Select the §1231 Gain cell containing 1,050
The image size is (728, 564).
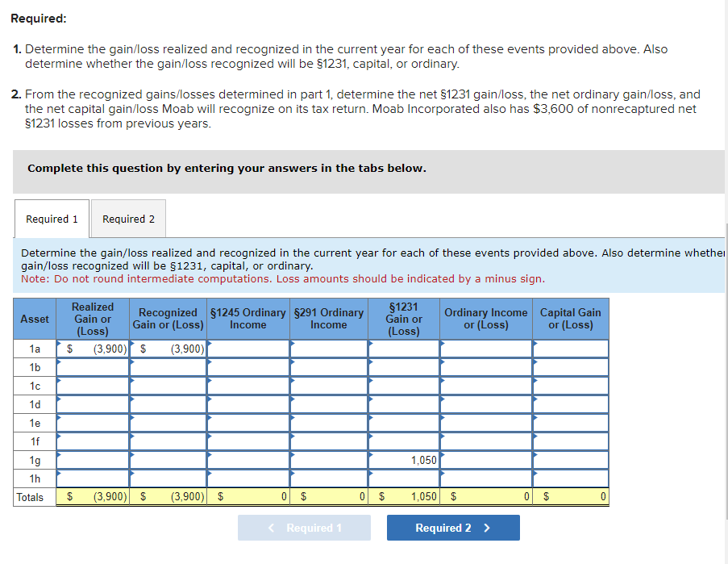[x=403, y=460]
